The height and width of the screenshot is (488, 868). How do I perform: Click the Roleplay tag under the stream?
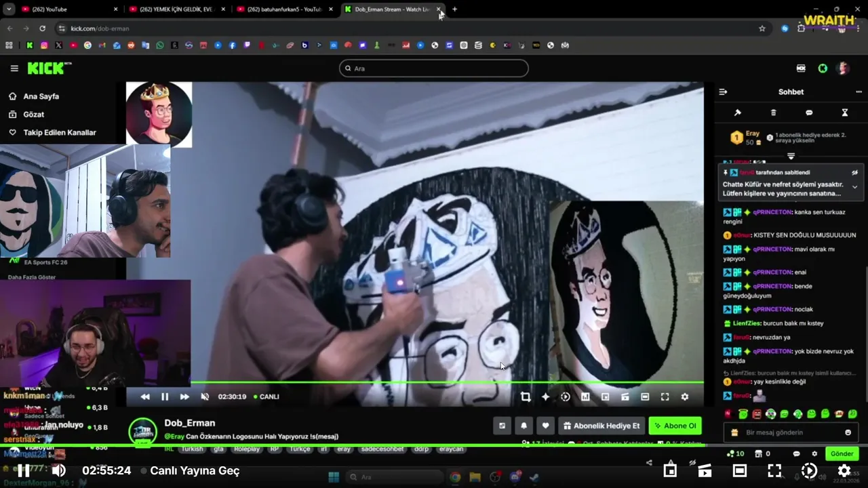click(246, 449)
